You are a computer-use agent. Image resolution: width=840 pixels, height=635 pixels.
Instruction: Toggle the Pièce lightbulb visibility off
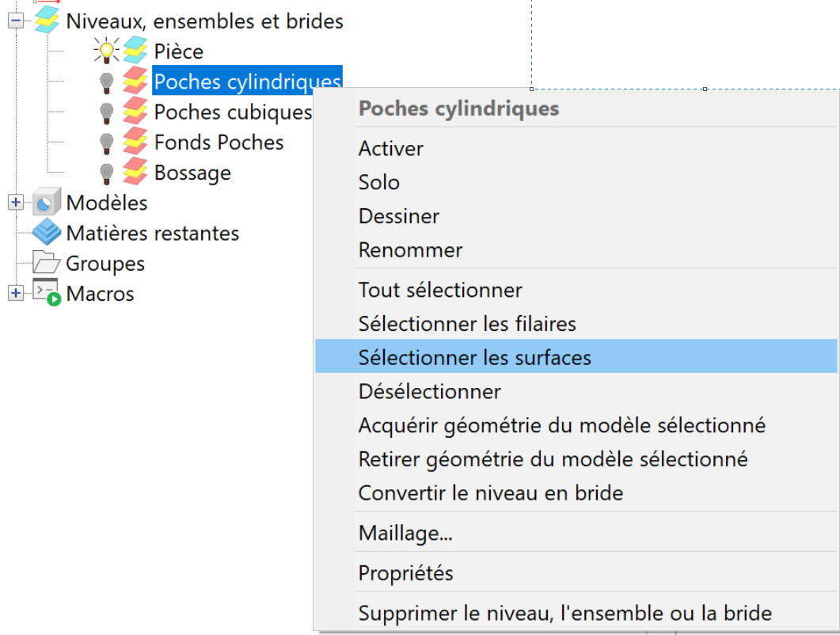pyautogui.click(x=105, y=51)
